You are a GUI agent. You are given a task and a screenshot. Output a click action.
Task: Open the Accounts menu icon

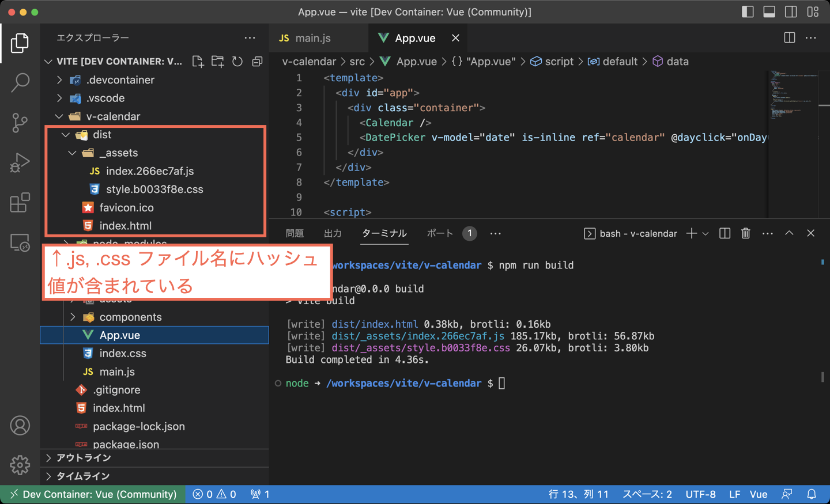pos(20,426)
